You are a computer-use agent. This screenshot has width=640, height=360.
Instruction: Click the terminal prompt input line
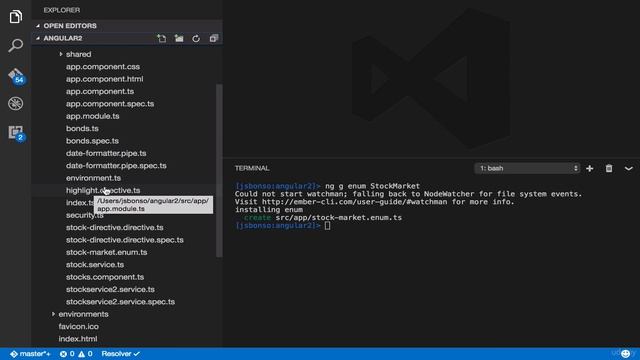pyautogui.click(x=282, y=225)
